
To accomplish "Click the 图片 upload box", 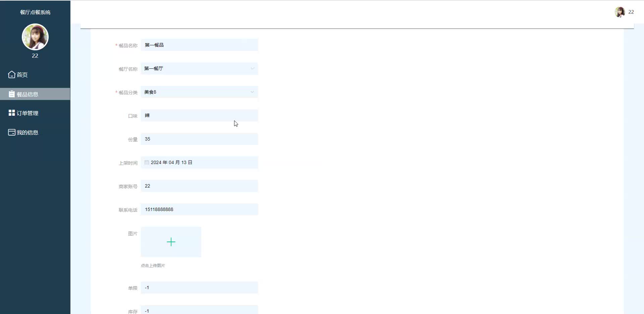I will click(x=171, y=242).
